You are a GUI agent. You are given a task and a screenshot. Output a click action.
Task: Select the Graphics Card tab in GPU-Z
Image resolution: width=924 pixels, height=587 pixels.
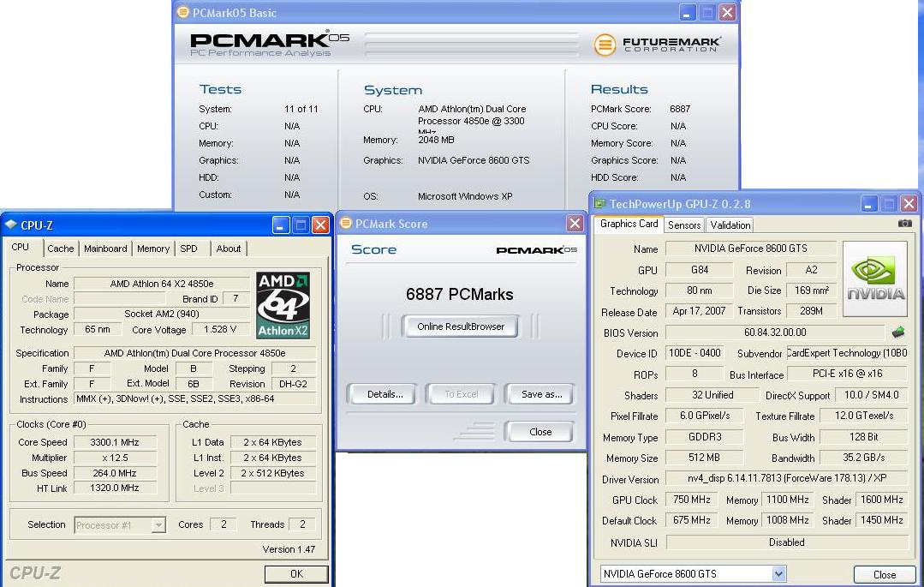coord(629,224)
